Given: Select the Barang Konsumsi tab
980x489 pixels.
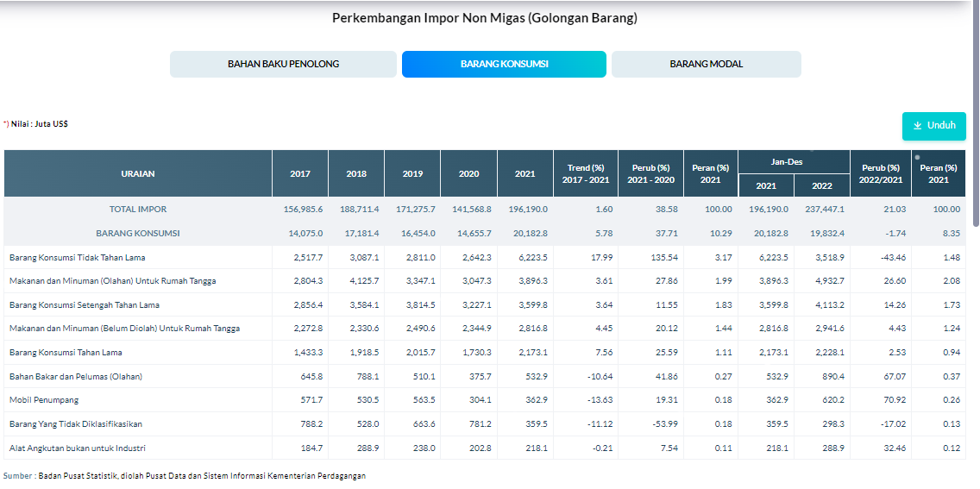Looking at the screenshot, I should pyautogui.click(x=504, y=64).
